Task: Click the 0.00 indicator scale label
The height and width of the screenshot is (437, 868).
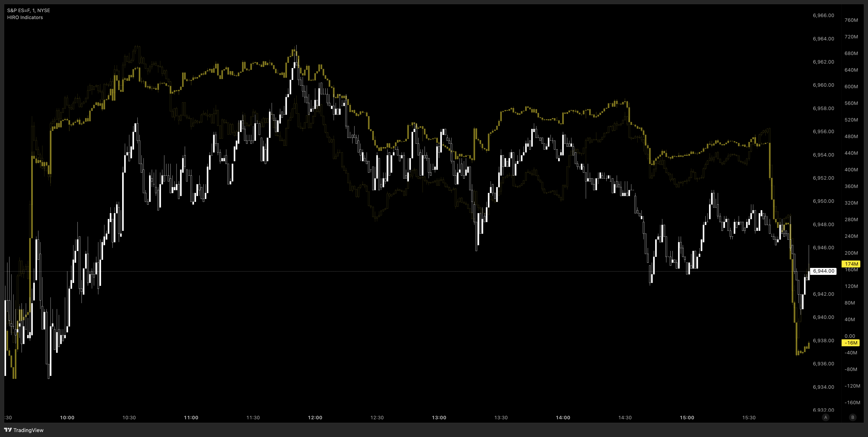Action: (849, 336)
